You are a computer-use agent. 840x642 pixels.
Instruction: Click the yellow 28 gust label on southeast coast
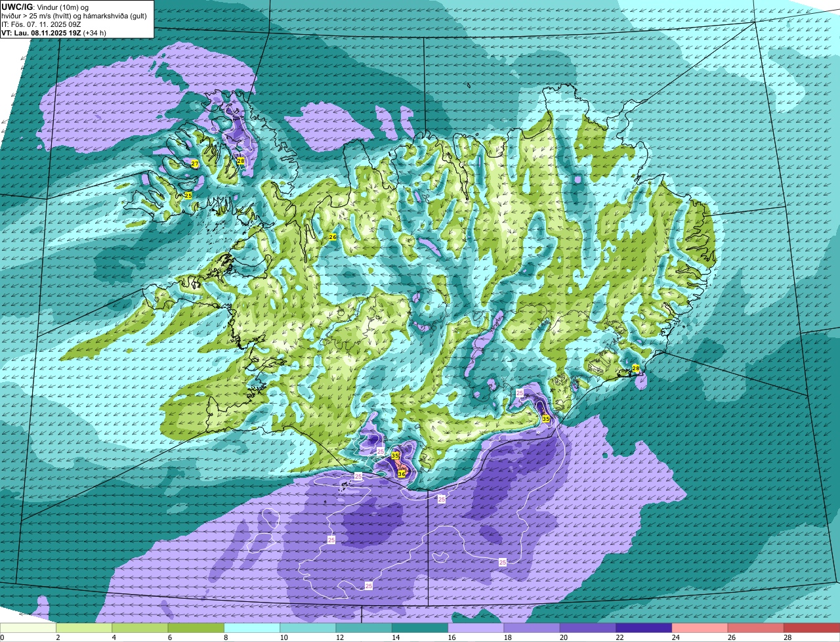click(x=635, y=369)
